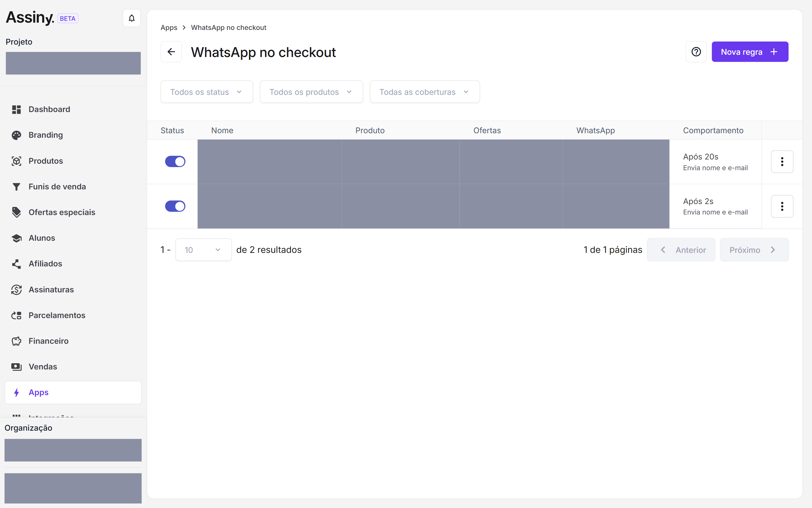Change the results per page dropdown

[203, 250]
